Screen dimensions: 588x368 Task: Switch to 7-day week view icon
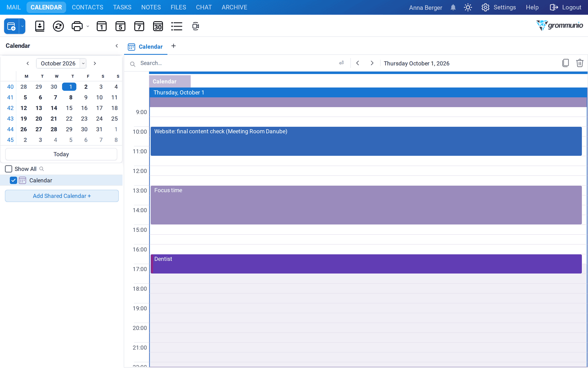click(x=139, y=26)
